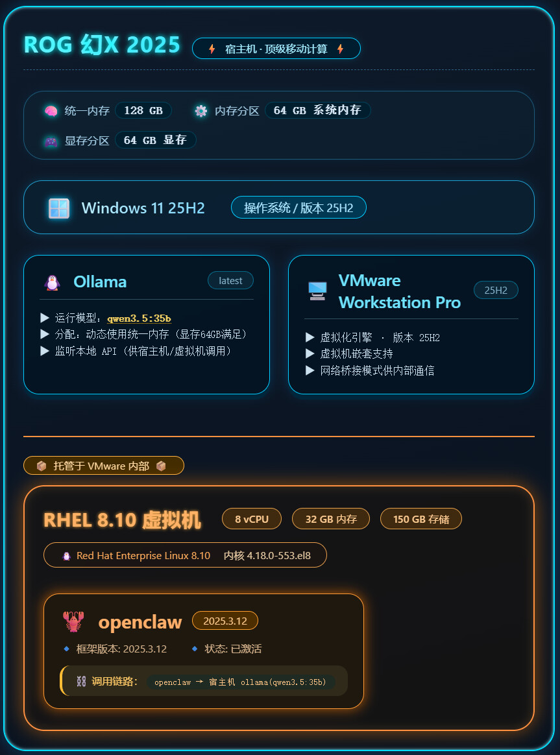Click the arrow bullet beside 虚拟机嵌套支持
This screenshot has height=755, width=560.
[x=310, y=354]
